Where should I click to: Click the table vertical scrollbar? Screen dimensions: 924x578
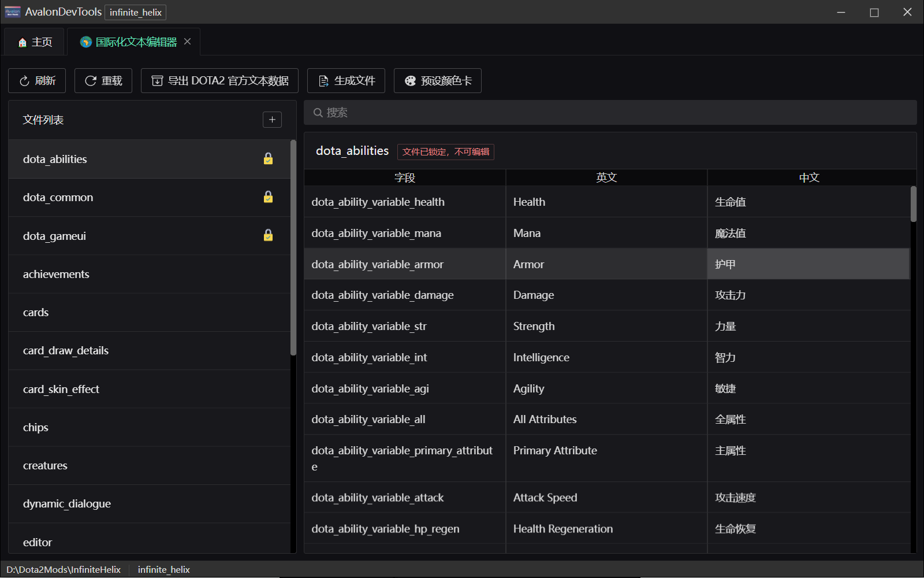(x=914, y=203)
